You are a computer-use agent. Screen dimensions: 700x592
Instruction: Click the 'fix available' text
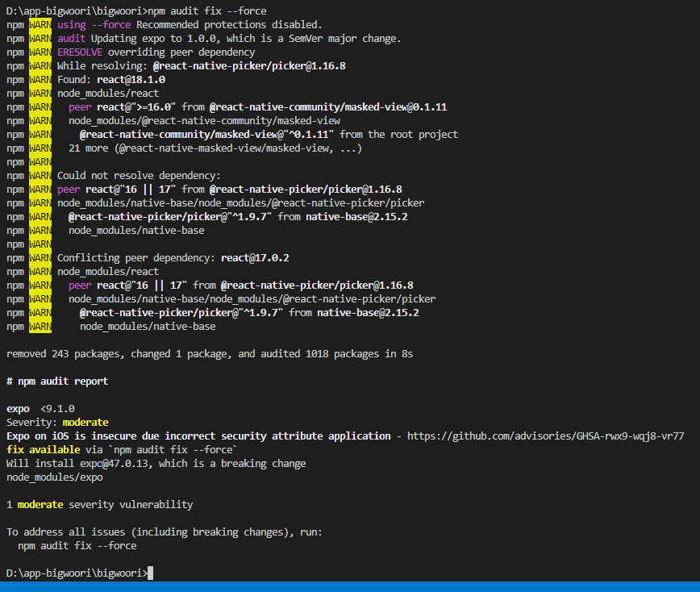click(44, 450)
